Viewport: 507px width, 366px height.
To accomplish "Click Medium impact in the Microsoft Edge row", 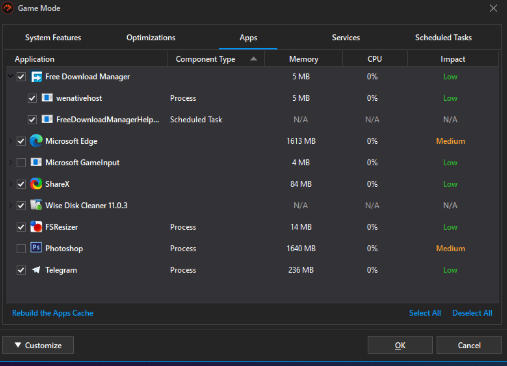I will [x=450, y=141].
